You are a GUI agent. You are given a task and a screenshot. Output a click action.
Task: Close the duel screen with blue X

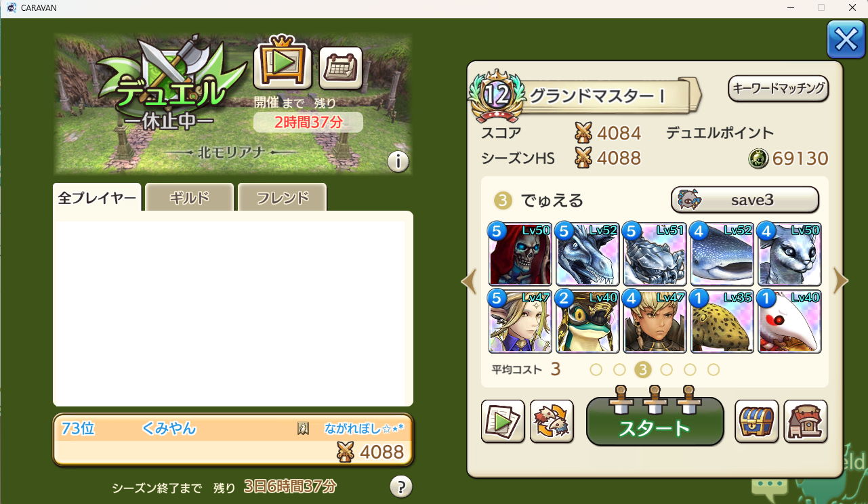846,40
